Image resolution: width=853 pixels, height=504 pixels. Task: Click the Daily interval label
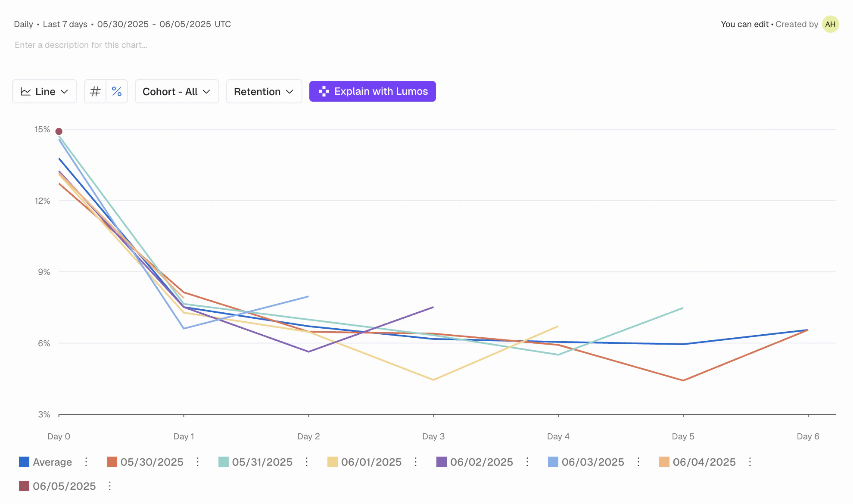pos(23,24)
